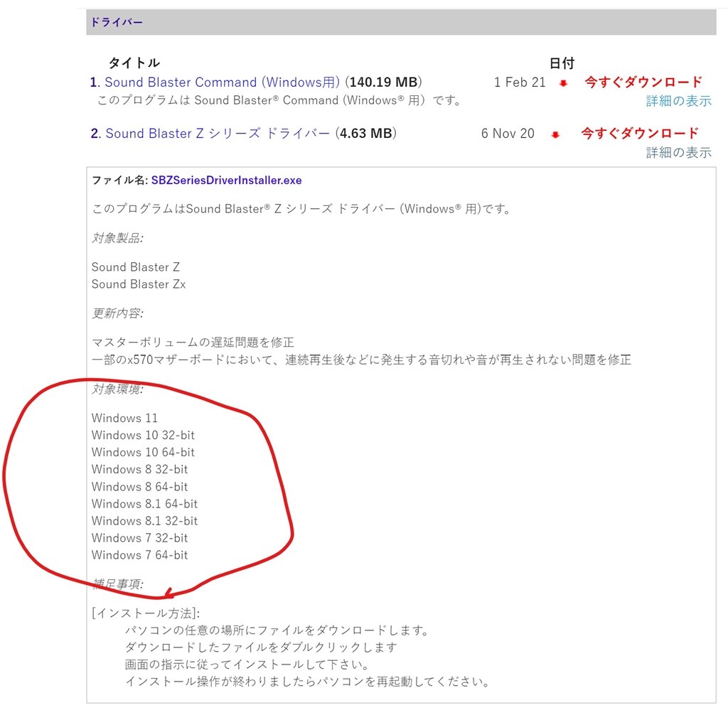This screenshot has height=710, width=728.
Task: Click the マスターボリュームの遅延問題を修正 line
Action: 193,343
